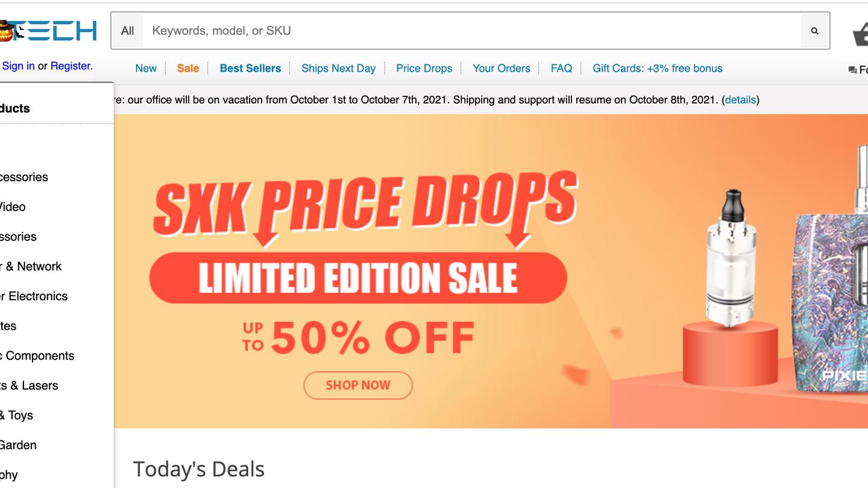This screenshot has width=868, height=488.
Task: Open the All categories search dropdown
Action: coord(127,31)
